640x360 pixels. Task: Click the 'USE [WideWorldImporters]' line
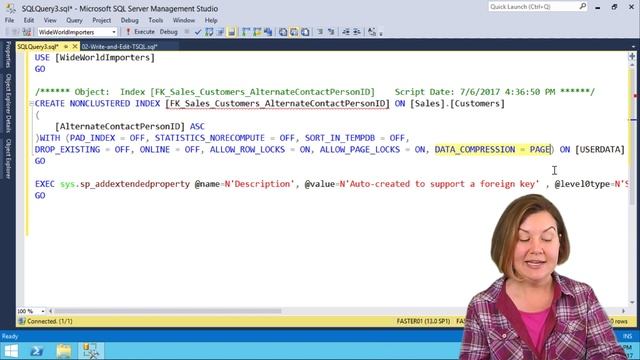tap(95, 58)
